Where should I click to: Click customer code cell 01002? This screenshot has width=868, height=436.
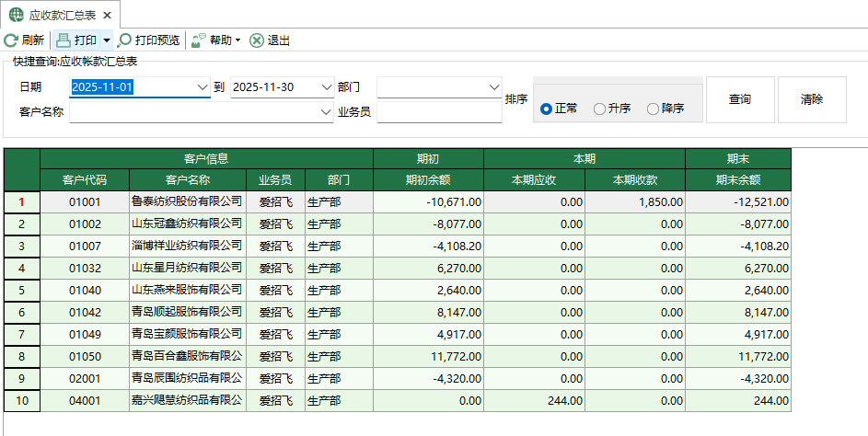[85, 224]
